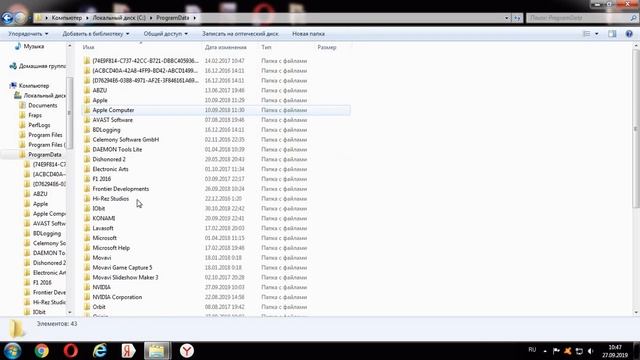Open the Общий доступ dropdown
This screenshot has height=360, width=640.
pos(165,34)
